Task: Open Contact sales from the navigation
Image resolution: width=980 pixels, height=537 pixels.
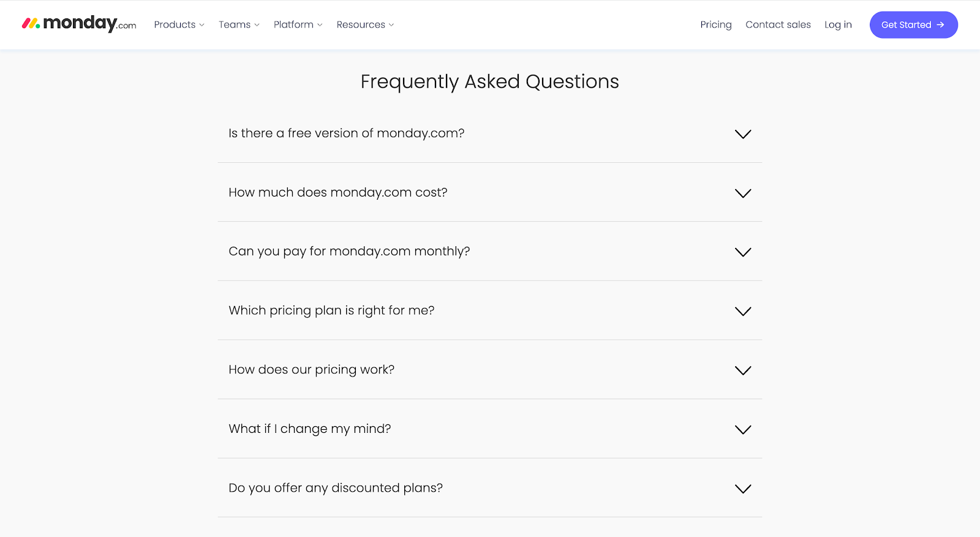Action: click(x=778, y=24)
